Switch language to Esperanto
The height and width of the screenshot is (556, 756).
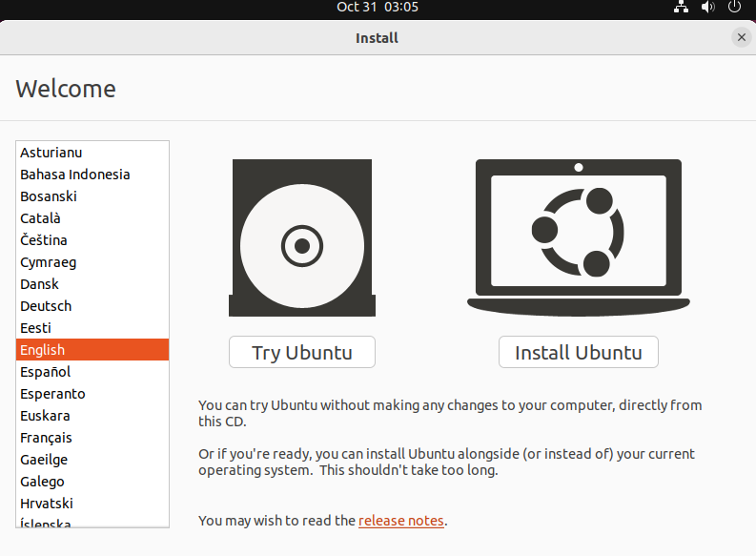[92, 394]
